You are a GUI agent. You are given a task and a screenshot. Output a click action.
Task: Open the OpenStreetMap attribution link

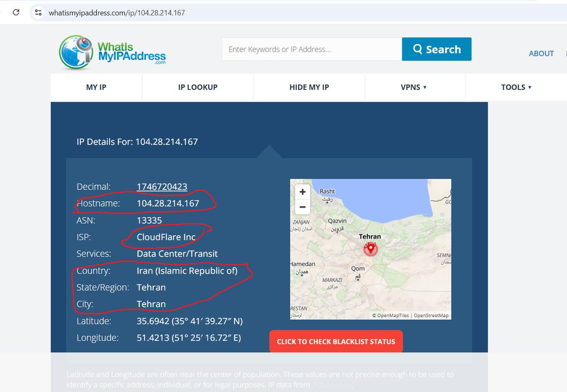431,315
